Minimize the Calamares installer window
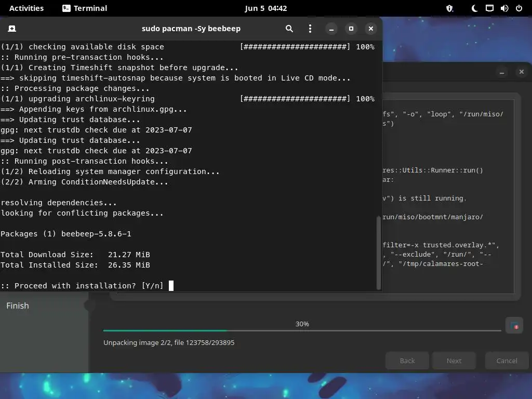The image size is (532, 399). click(x=502, y=72)
